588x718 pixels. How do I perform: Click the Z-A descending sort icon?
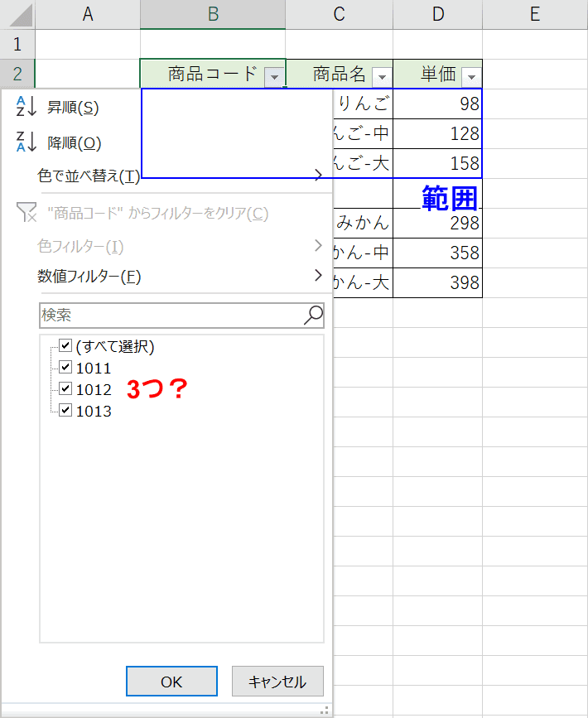[x=26, y=142]
